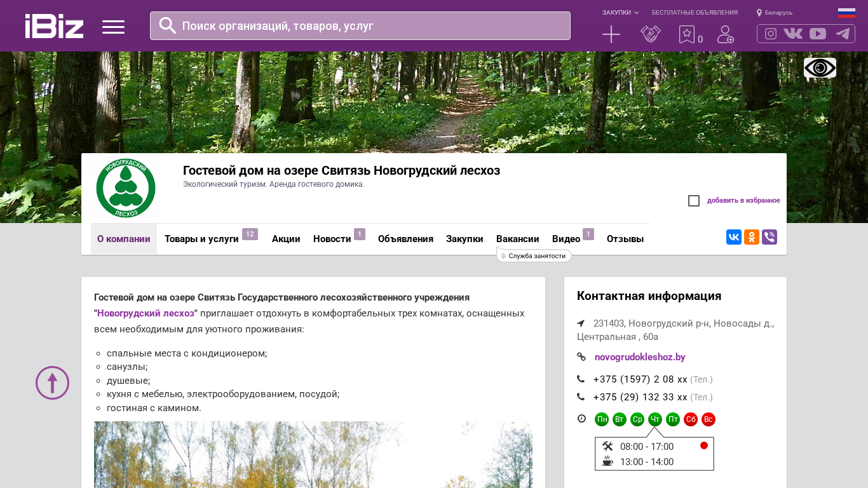Open the novogrudokleshoz.by website link
Image resolution: width=868 pixels, height=488 pixels.
point(640,357)
